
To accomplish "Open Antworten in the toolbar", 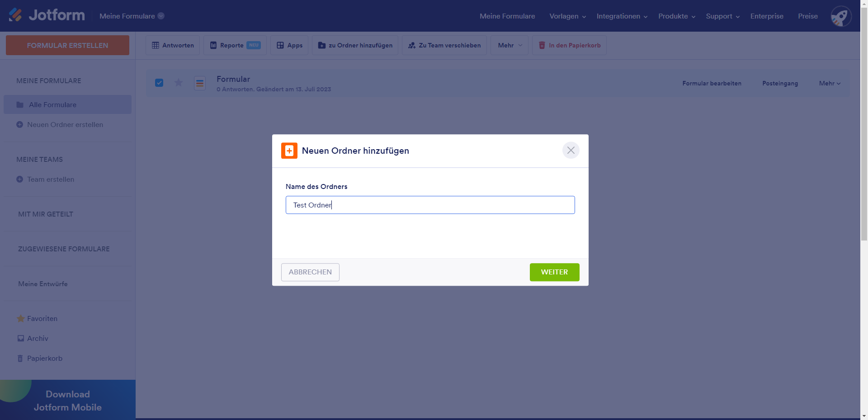I will pos(173,45).
